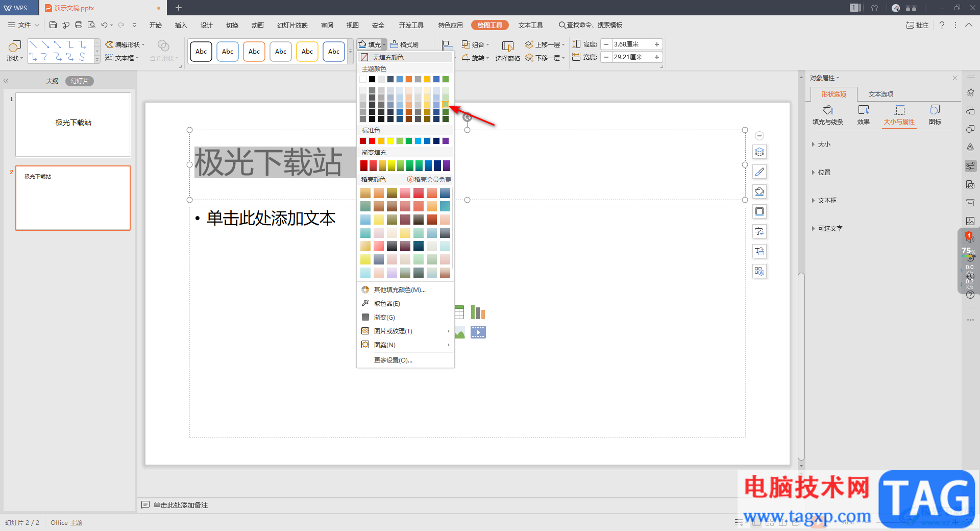Viewport: 980px width, 531px height.
Task: Open 图片或纹理(T) submenu
Action: 405,331
